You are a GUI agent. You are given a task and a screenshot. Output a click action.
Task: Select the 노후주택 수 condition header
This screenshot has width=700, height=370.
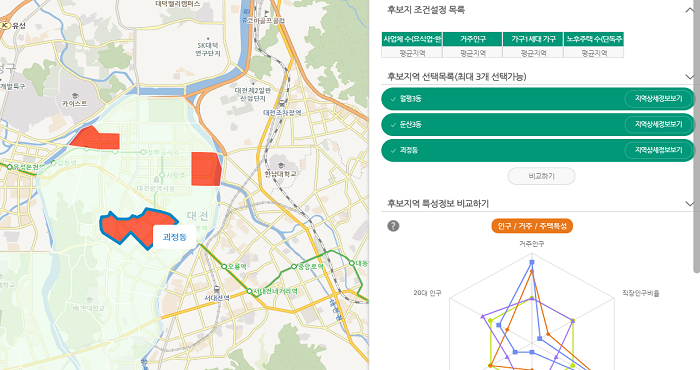pyautogui.click(x=594, y=39)
